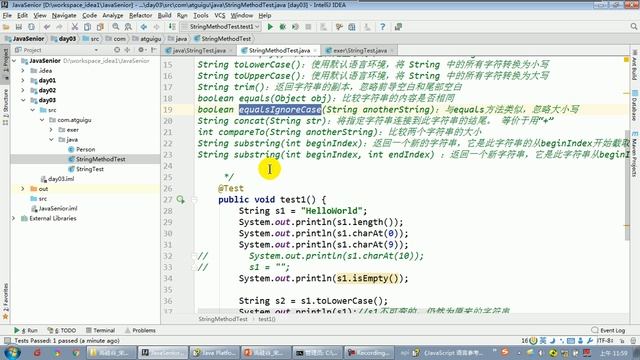Select StringTest class in project tree
This screenshot has width=640, height=360.
point(89,169)
